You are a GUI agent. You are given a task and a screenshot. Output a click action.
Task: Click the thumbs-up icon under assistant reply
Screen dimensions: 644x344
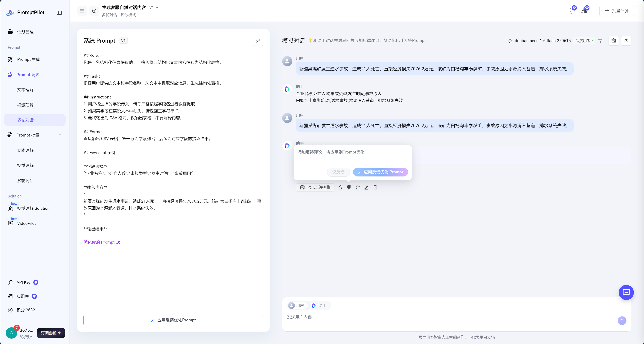pos(340,187)
